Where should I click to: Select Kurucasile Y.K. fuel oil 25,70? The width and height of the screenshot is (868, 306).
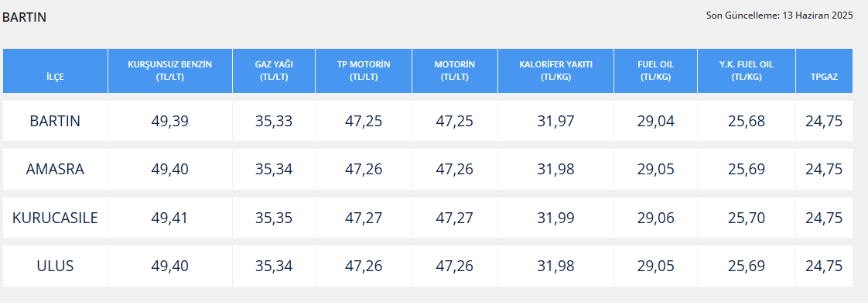tap(747, 218)
